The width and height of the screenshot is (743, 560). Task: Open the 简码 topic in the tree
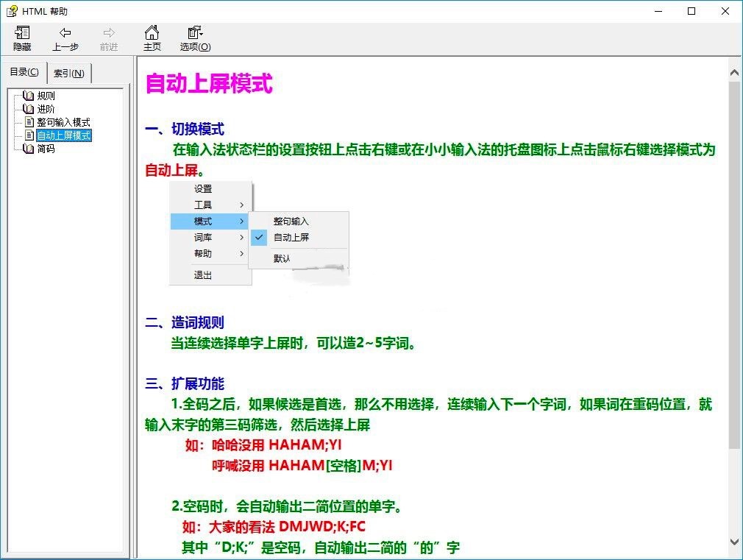[x=46, y=149]
